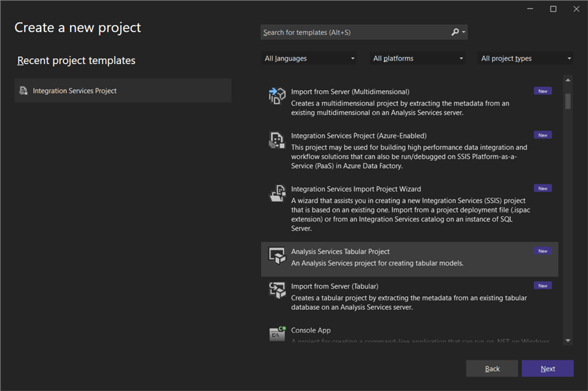Select Integration Services Import Project Wizard title

[356, 189]
